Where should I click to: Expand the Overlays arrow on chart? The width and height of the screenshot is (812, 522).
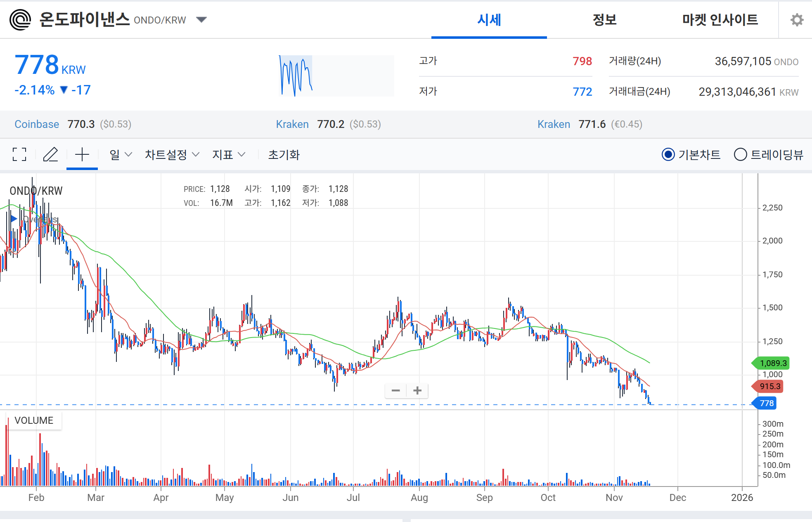14,219
